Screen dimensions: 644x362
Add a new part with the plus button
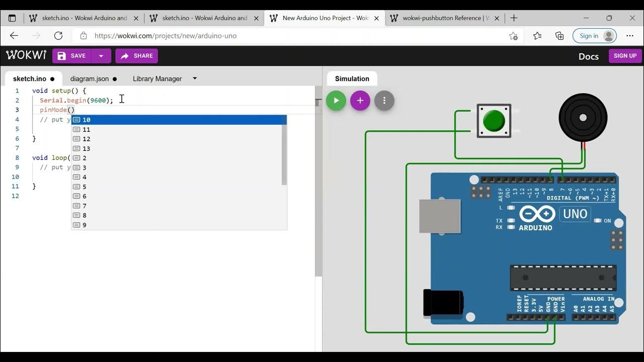360,101
